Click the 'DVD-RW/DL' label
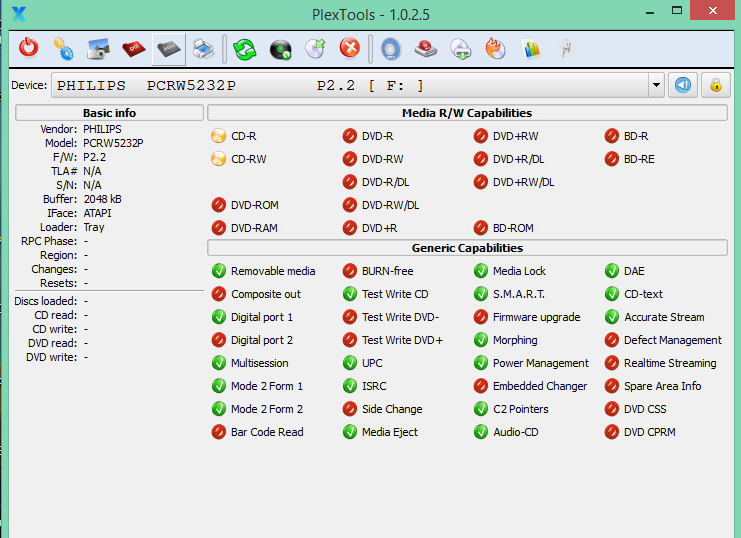The width and height of the screenshot is (741, 538). tap(390, 206)
